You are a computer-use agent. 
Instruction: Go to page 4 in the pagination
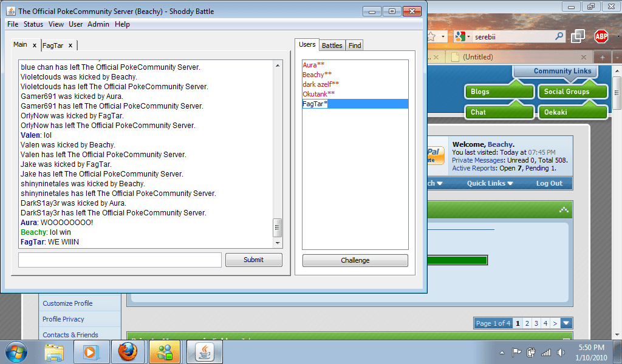545,323
